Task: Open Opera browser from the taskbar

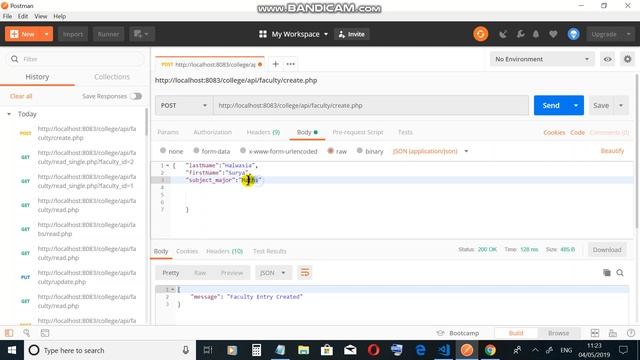Action: coord(373,350)
